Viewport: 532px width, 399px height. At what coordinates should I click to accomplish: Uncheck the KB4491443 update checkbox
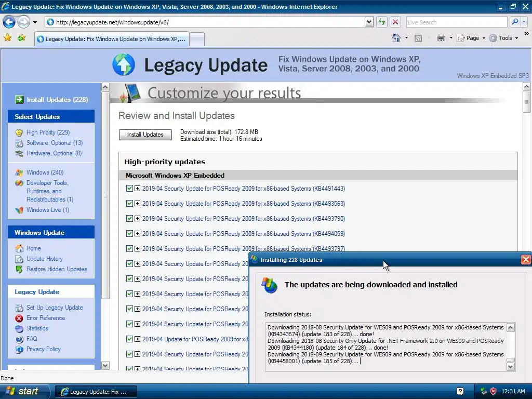point(129,188)
